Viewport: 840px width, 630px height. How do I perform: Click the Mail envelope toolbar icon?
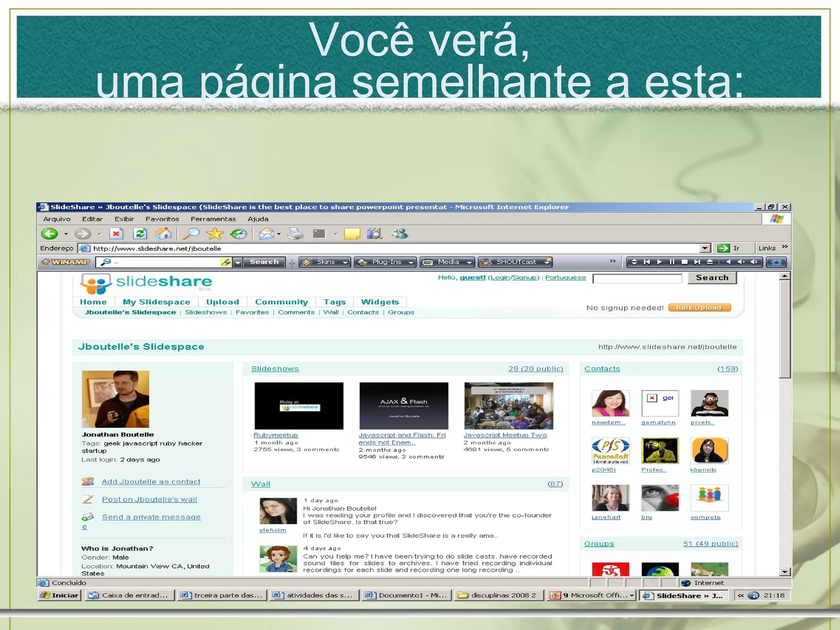pos(267,234)
